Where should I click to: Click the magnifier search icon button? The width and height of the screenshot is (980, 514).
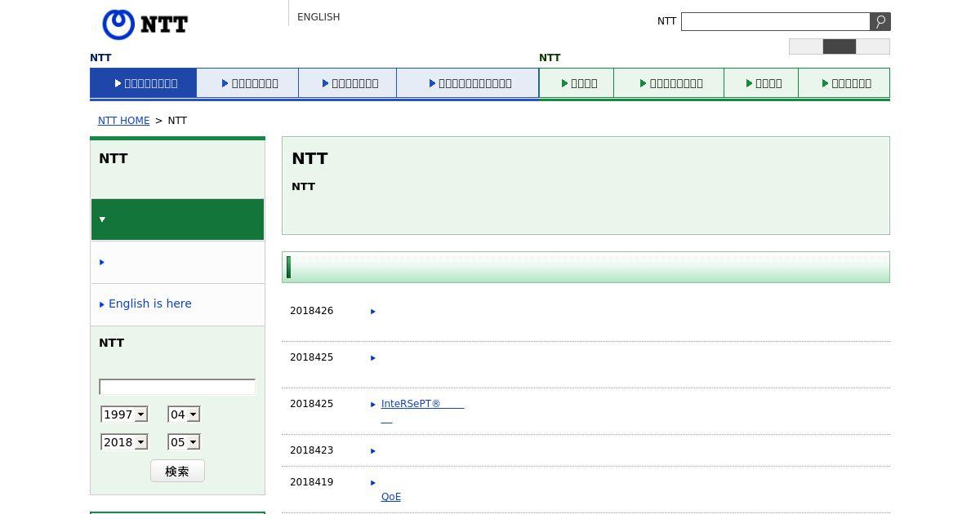click(880, 21)
